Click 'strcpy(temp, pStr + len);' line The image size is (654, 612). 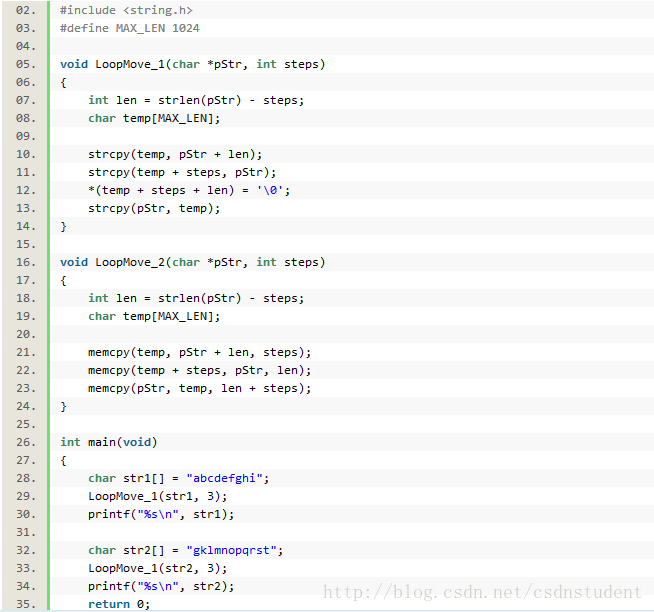pyautogui.click(x=175, y=154)
